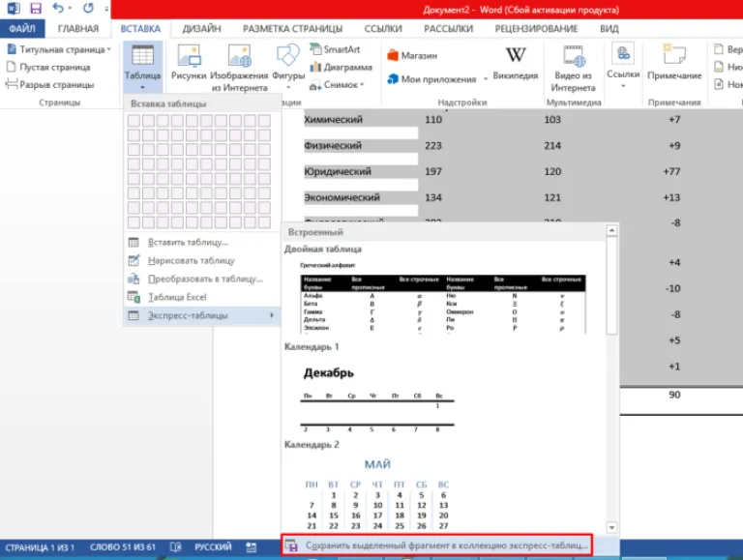Open the РЕЦЕНЗИРОВАНИЕ tab
The width and height of the screenshot is (743, 560).
click(x=536, y=28)
